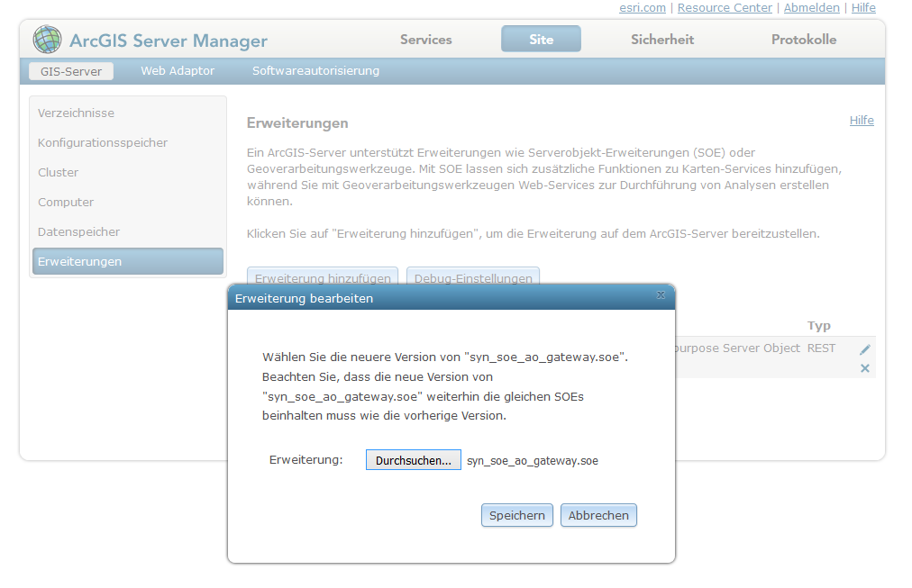Open the Sicherheit tab

click(662, 40)
